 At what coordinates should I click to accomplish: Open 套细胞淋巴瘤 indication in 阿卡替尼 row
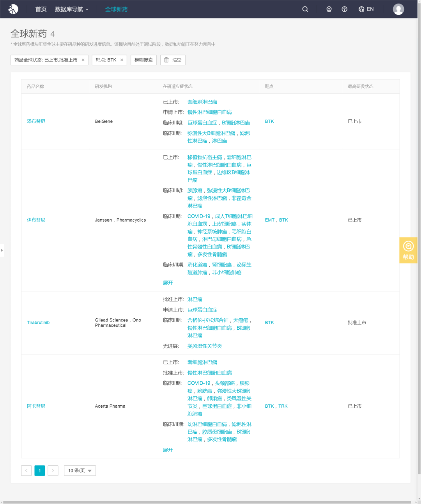[202, 362]
